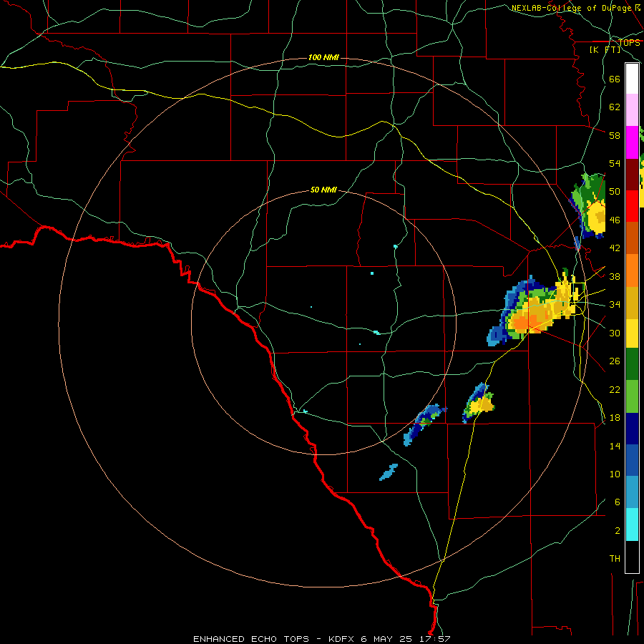Screen dimensions: 644x644
Task: Click the bright red legend swatch
Action: 632,206
